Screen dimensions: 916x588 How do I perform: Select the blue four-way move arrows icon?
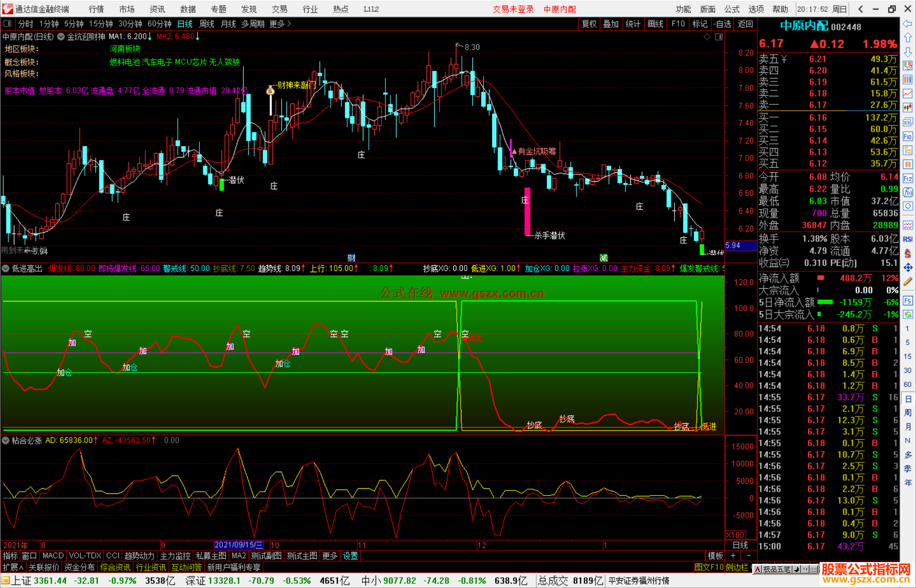click(908, 267)
